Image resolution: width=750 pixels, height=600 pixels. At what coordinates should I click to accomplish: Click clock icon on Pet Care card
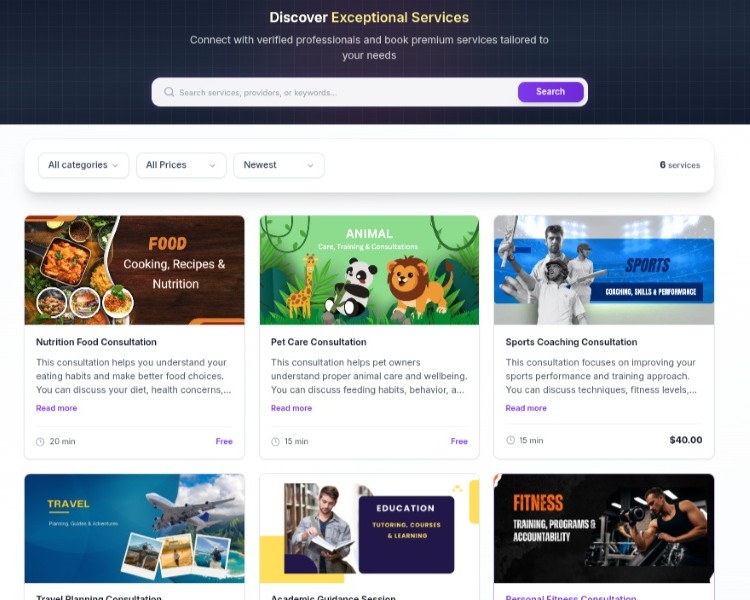tap(275, 442)
